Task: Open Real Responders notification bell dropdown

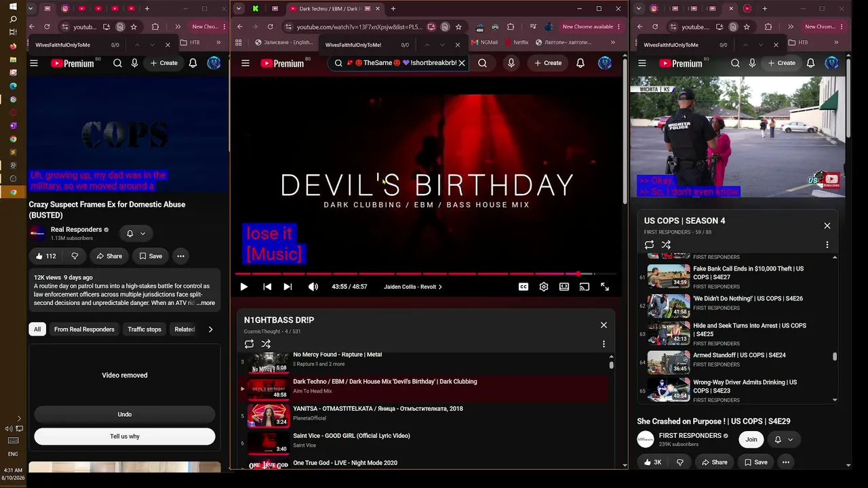Action: (x=136, y=233)
